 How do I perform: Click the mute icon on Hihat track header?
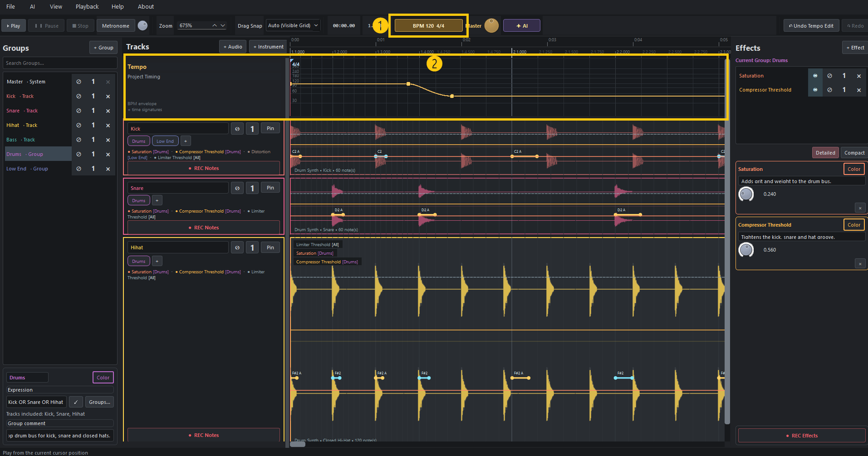pyautogui.click(x=237, y=247)
